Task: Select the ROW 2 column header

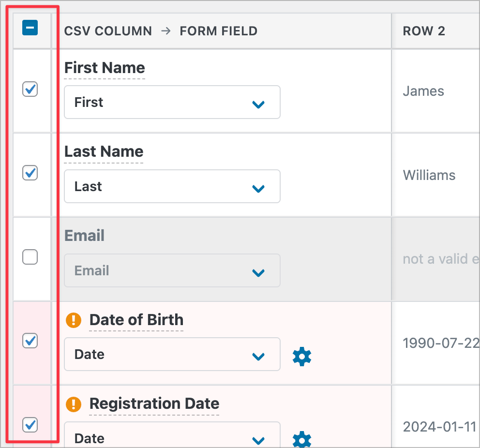Action: (x=424, y=31)
